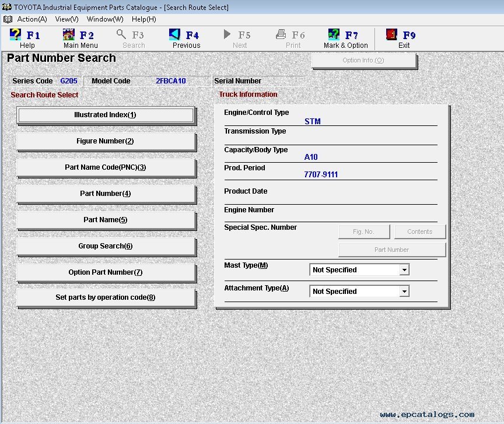Click the Model Code value 2FBCA10
Screen dimensions: 504x424
pos(171,81)
